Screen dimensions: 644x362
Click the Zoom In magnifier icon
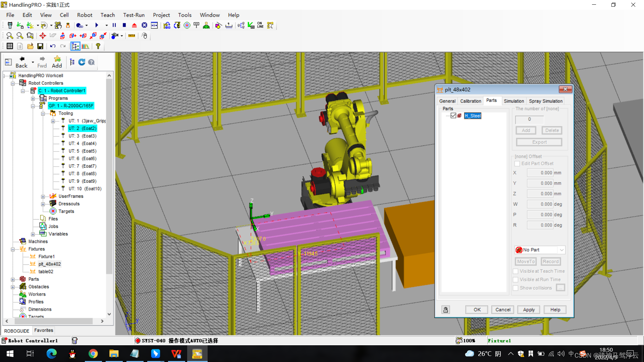(x=10, y=36)
